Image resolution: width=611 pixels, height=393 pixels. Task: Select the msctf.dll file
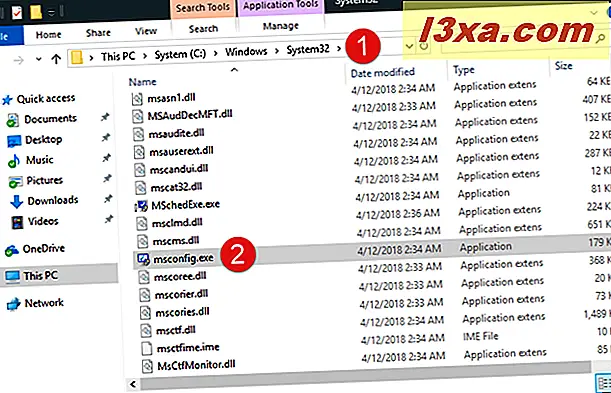tap(176, 330)
